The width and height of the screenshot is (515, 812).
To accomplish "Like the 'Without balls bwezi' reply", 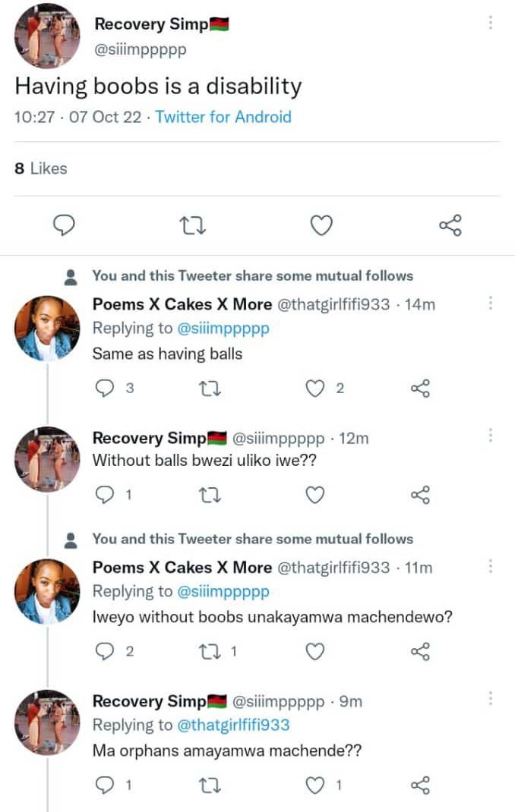I will click(x=315, y=495).
